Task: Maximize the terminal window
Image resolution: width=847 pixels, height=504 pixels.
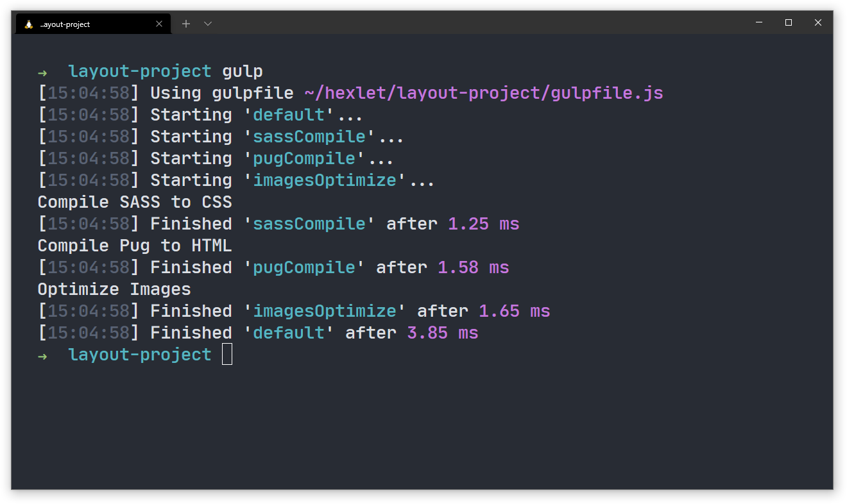Action: click(789, 22)
